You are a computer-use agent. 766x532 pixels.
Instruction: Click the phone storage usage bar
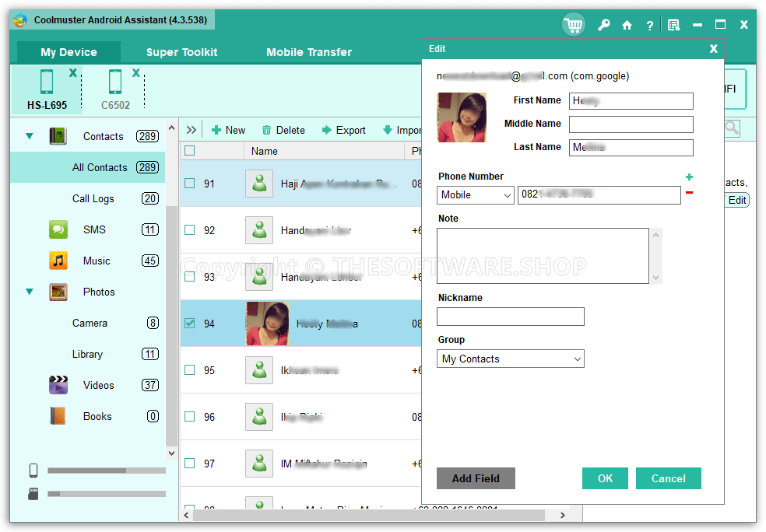107,471
